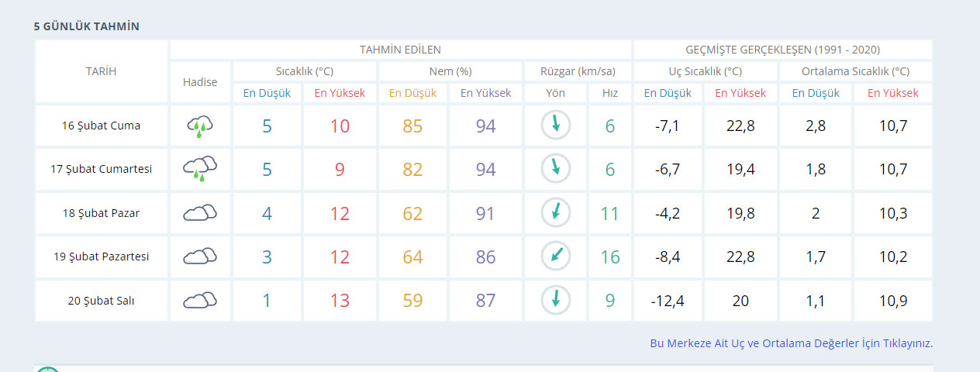Click wind direction icon for 20 Şubat Salı
Screen dimensions: 980x372
[x=555, y=300]
